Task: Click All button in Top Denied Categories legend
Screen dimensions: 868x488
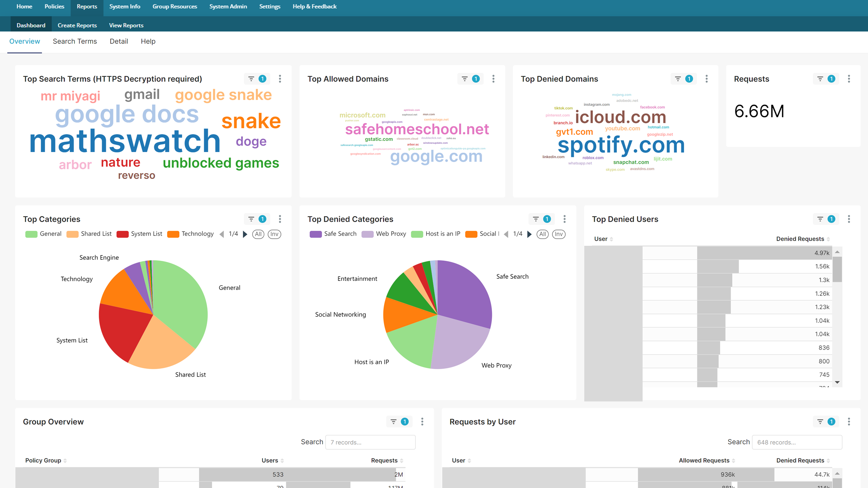Action: tap(542, 234)
